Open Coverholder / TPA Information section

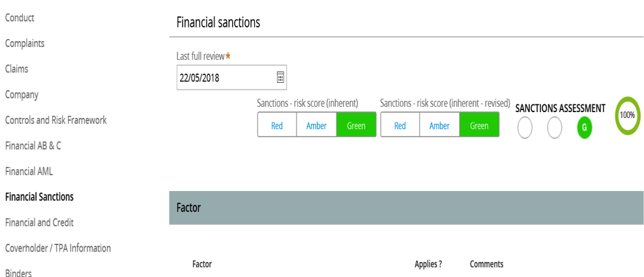pos(58,248)
